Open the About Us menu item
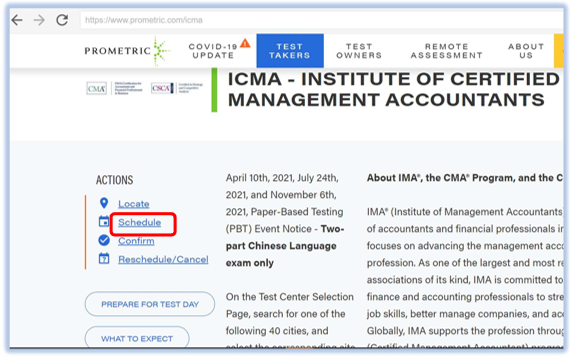The height and width of the screenshot is (360, 572). click(x=526, y=51)
